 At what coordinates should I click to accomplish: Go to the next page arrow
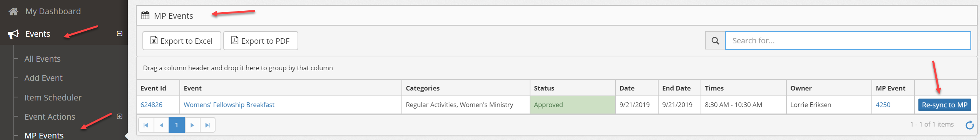(192, 125)
